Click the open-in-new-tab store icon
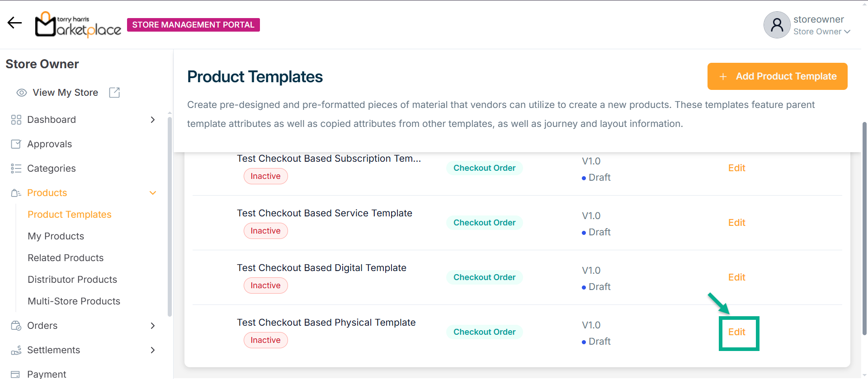868x379 pixels. [114, 93]
